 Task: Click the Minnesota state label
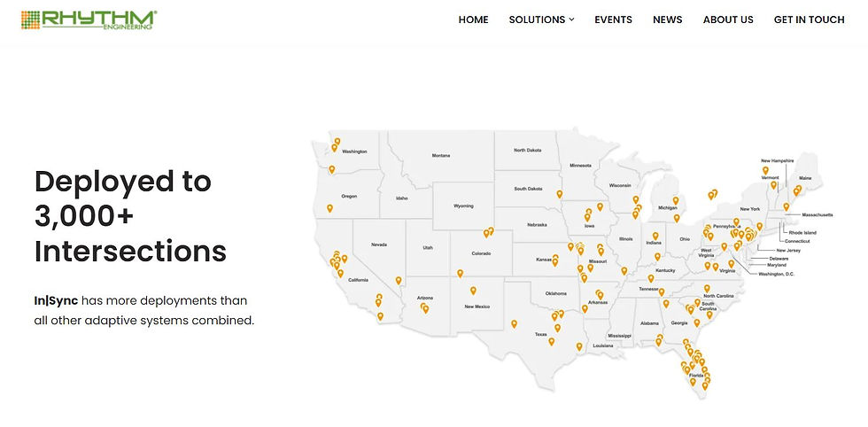click(x=581, y=166)
